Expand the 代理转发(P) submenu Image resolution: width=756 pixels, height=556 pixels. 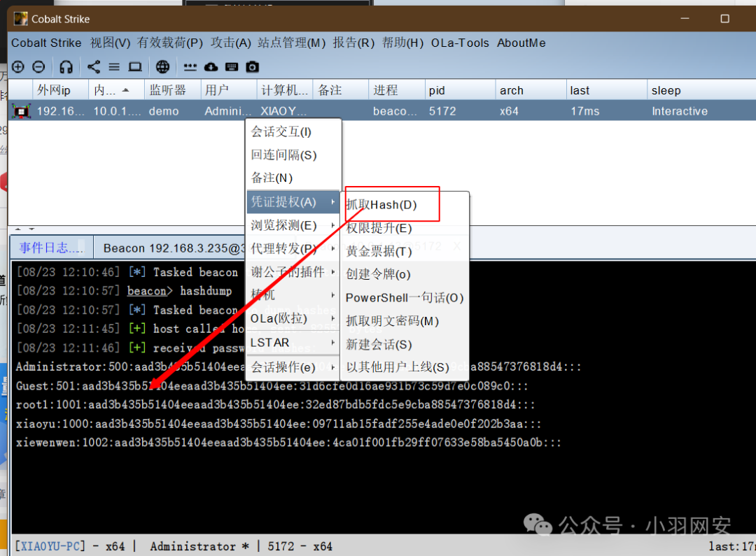point(293,248)
